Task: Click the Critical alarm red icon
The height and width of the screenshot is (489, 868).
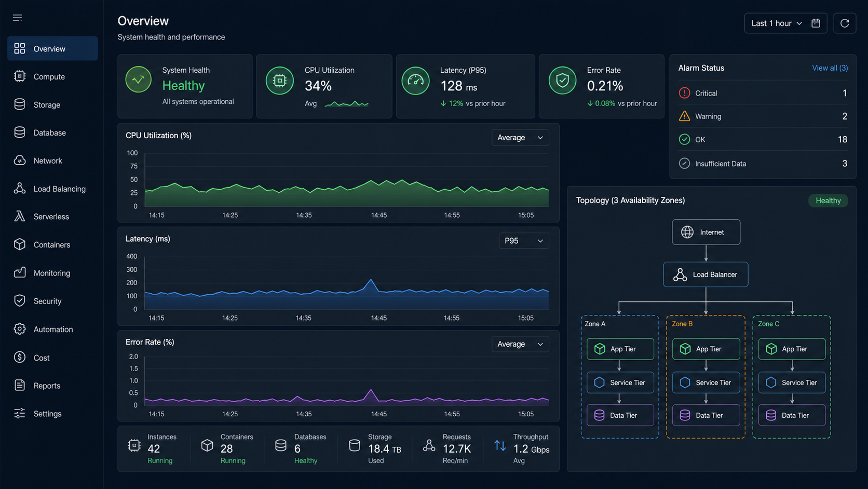Action: point(684,93)
